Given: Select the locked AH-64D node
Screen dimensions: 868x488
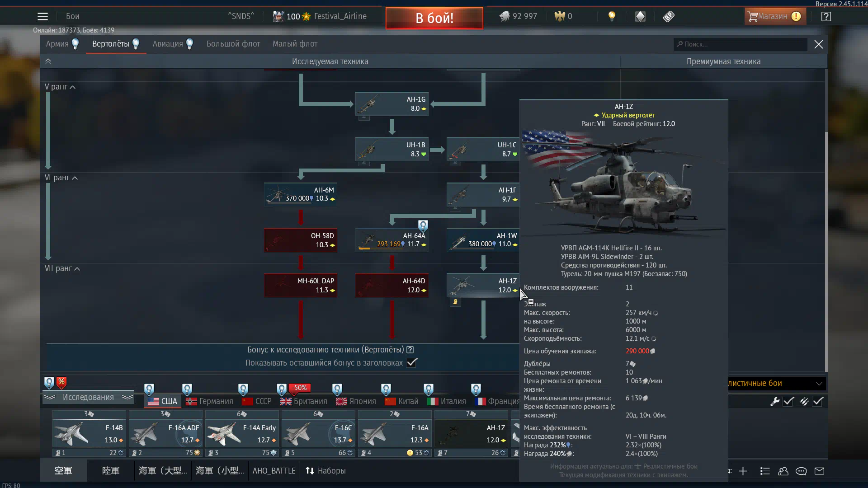Looking at the screenshot, I should pyautogui.click(x=392, y=286).
